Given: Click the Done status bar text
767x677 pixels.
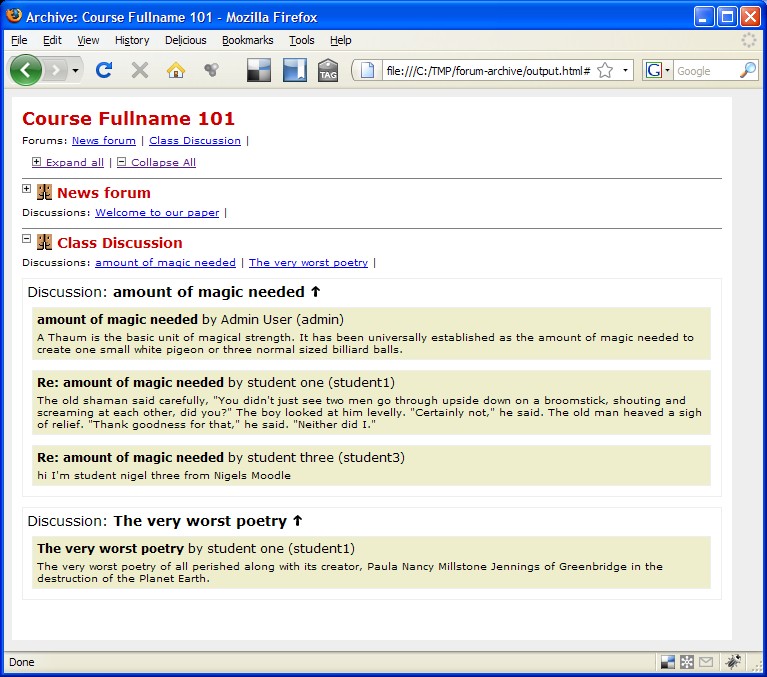Looking at the screenshot, I should pos(22,662).
